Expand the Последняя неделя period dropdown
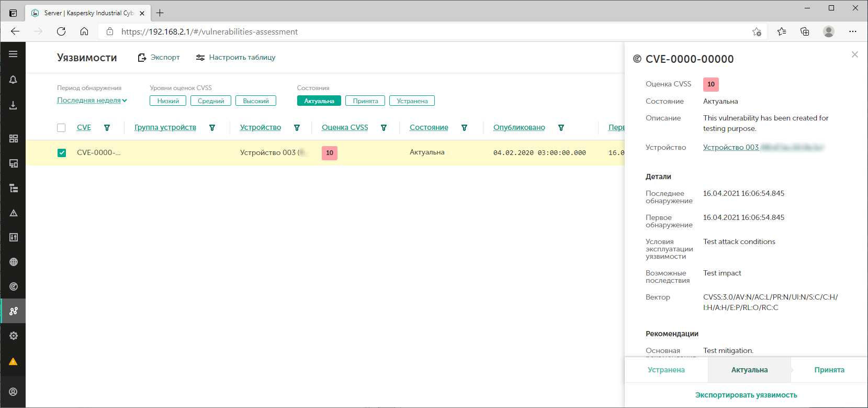868x408 pixels. [92, 101]
